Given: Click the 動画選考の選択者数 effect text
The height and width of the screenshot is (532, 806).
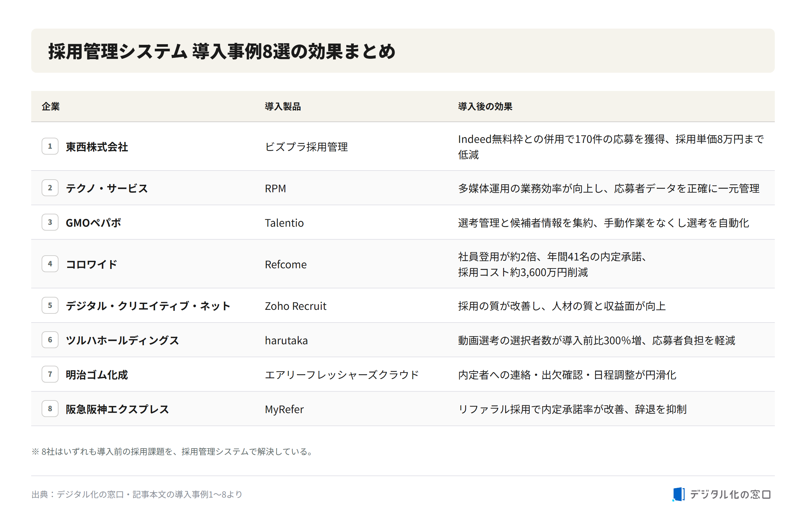Looking at the screenshot, I should coord(596,340).
